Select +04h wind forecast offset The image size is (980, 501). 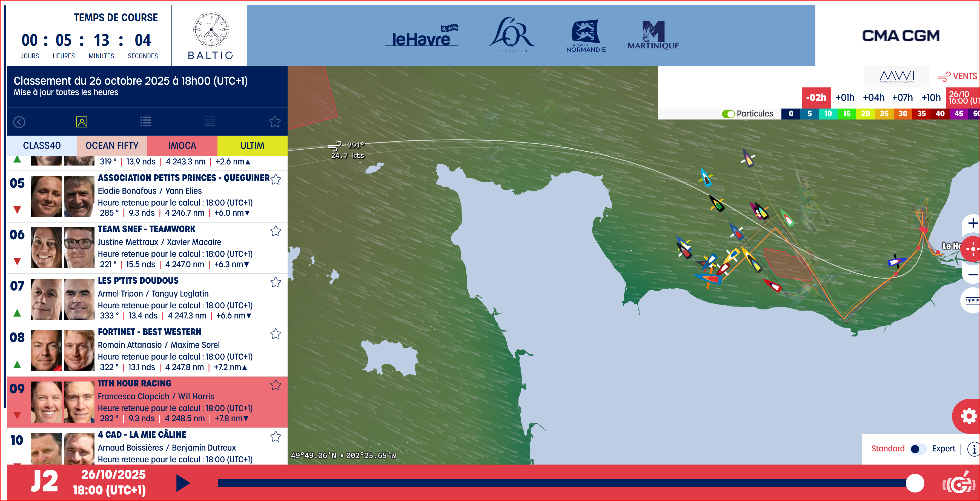click(x=873, y=98)
